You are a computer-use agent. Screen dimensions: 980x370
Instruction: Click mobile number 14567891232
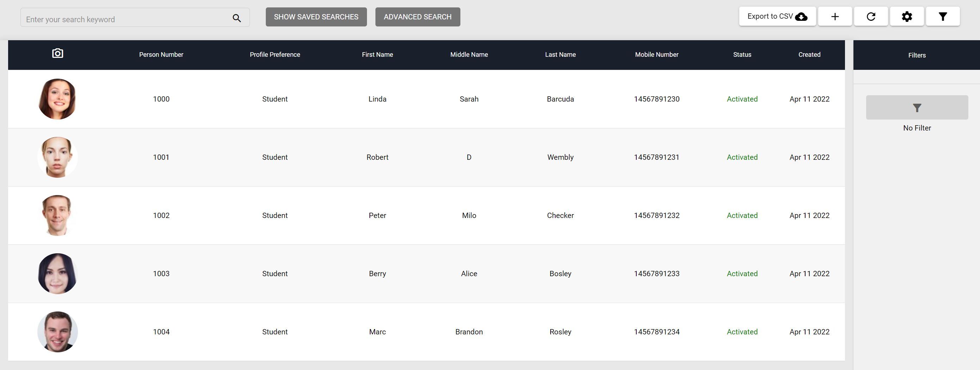657,216
